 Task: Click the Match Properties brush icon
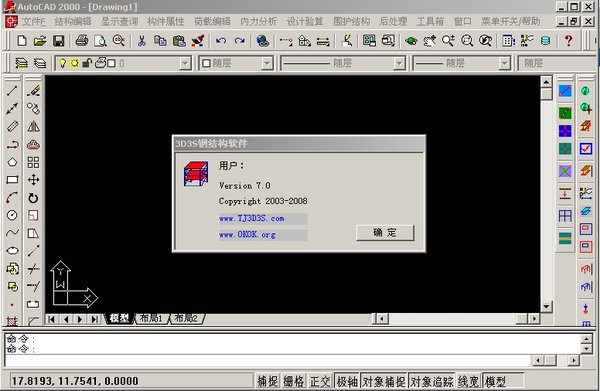[198, 41]
